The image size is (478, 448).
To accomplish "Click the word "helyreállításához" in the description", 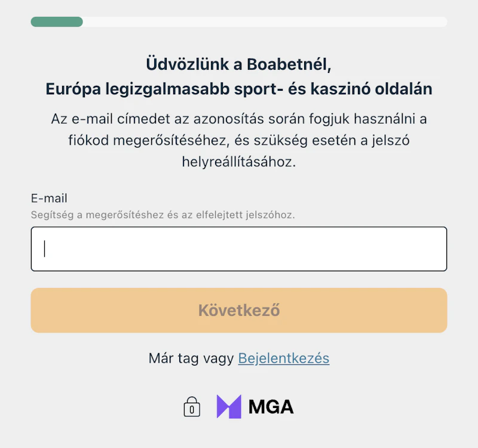I will coord(238,161).
